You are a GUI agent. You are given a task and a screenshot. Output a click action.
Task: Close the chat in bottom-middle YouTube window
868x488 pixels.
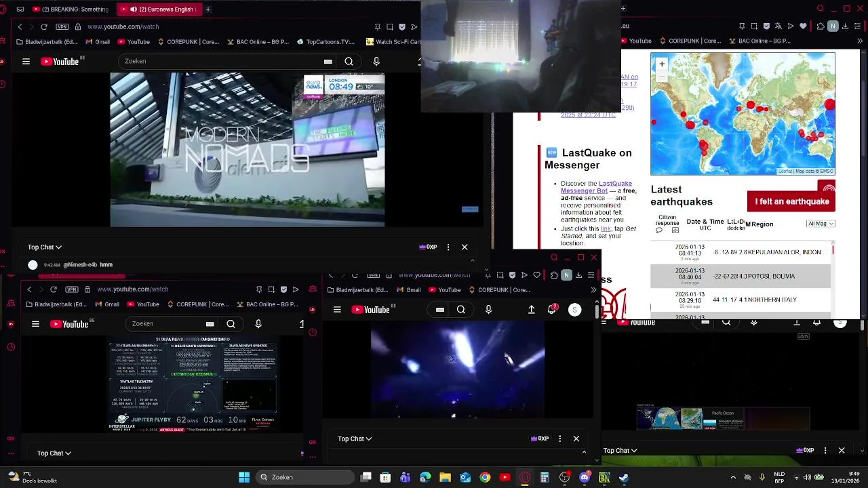pyautogui.click(x=576, y=439)
